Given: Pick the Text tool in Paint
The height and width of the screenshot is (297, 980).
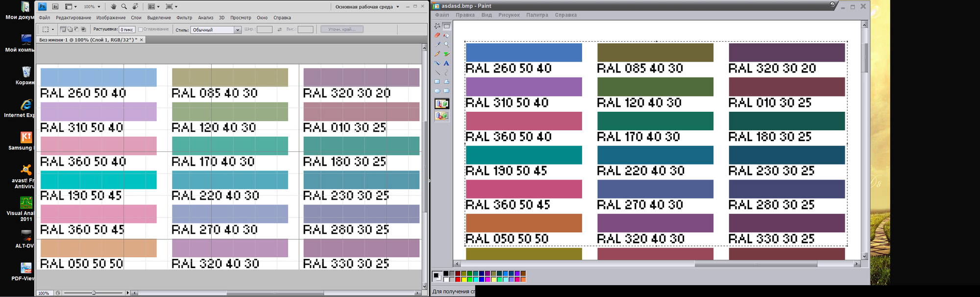Looking at the screenshot, I should [446, 63].
